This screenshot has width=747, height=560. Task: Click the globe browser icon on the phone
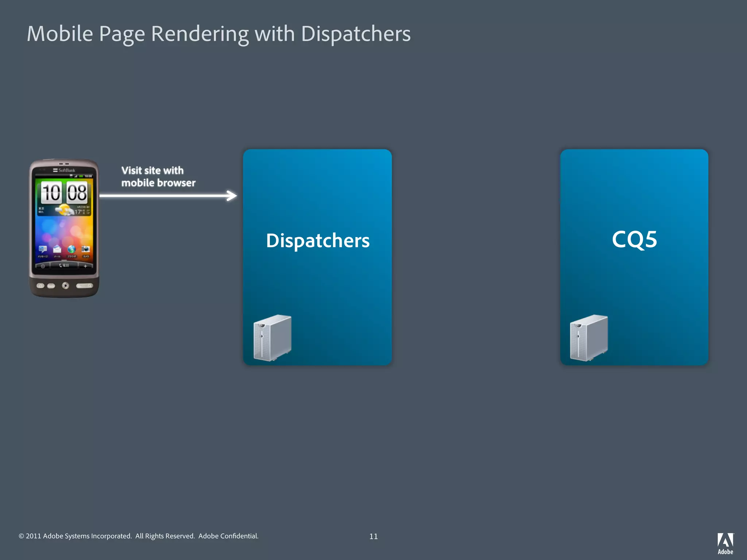(71, 249)
